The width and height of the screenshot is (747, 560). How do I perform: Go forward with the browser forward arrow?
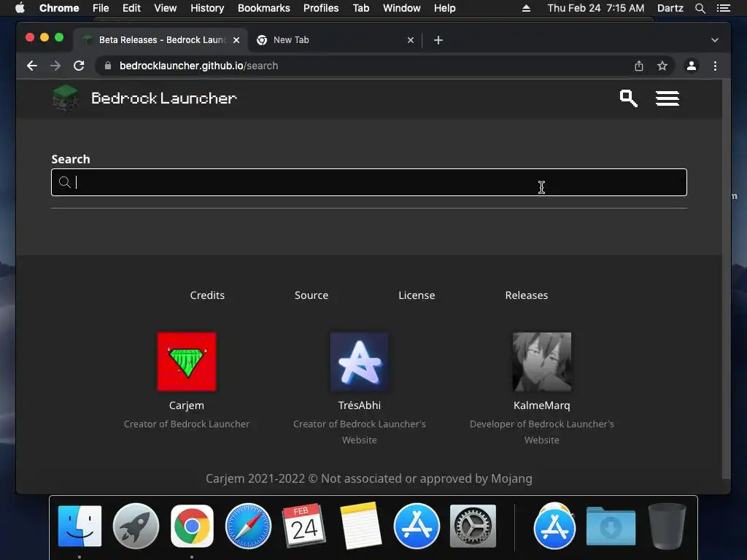pos(55,66)
